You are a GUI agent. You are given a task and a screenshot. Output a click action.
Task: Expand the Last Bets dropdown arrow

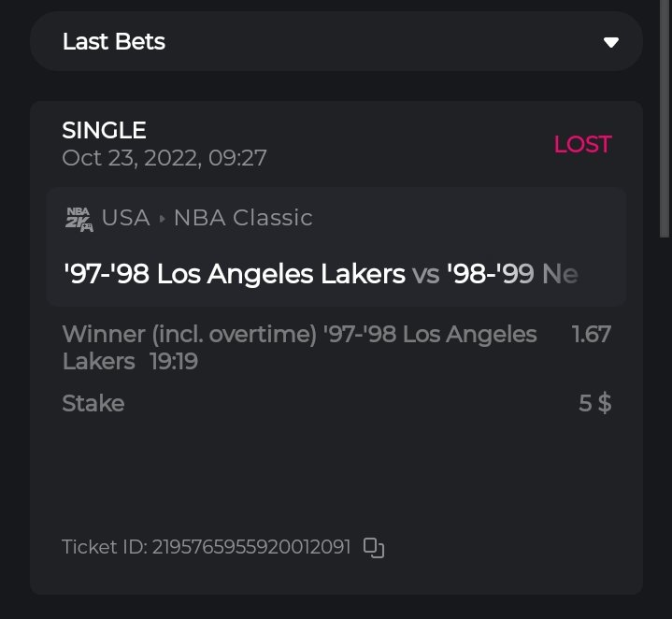click(611, 42)
